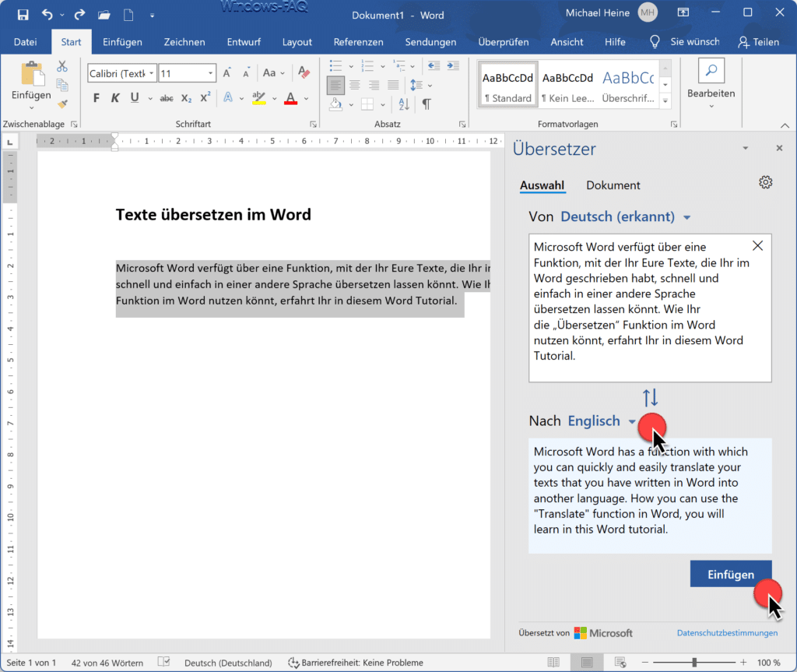The width and height of the screenshot is (797, 672).
Task: Decrease the paragraph indent
Action: pos(434,65)
